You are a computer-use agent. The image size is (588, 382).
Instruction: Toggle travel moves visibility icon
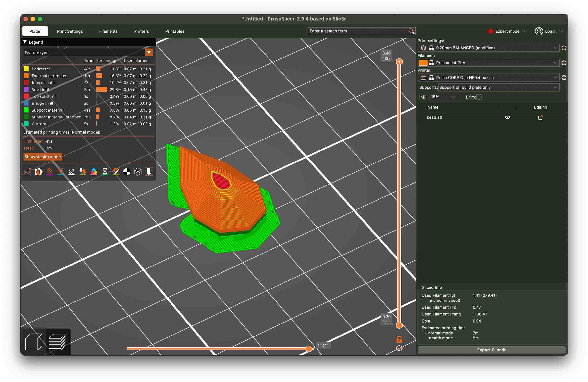click(27, 172)
